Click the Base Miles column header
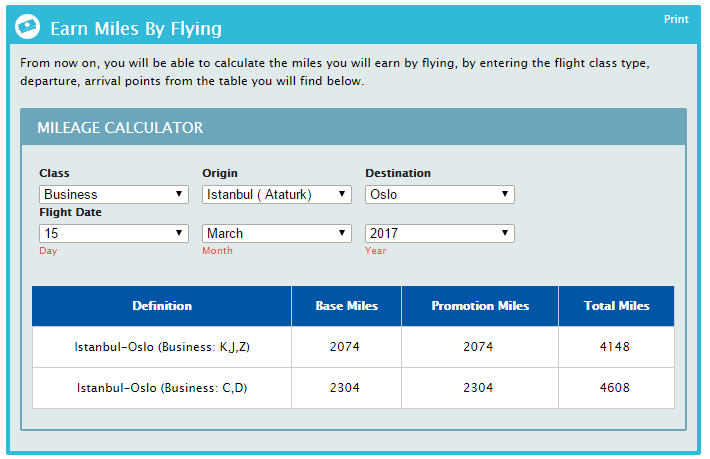The width and height of the screenshot is (710, 459). coord(346,306)
